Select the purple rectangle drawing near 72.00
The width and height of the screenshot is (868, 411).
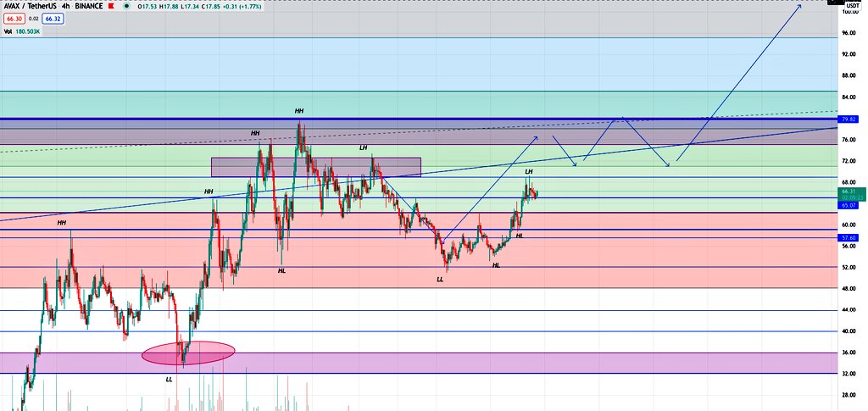pos(316,167)
